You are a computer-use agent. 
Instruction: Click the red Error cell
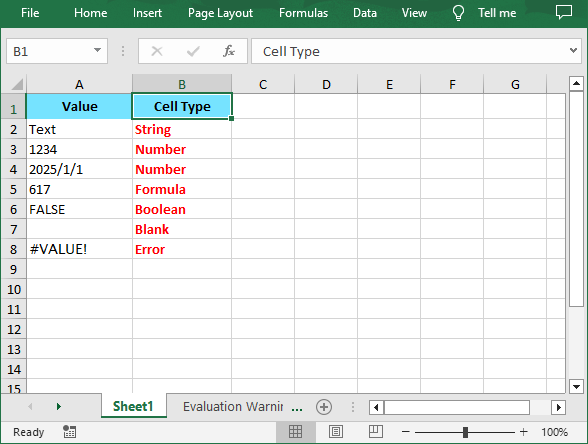coord(182,249)
